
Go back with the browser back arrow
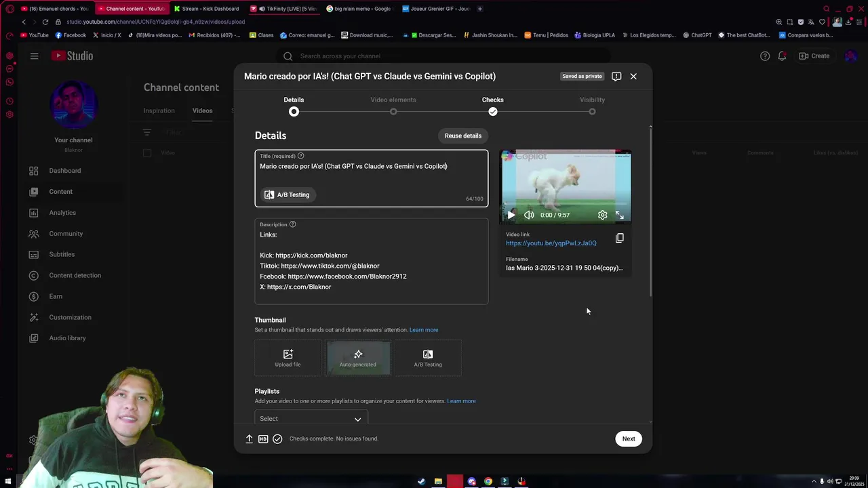(24, 22)
